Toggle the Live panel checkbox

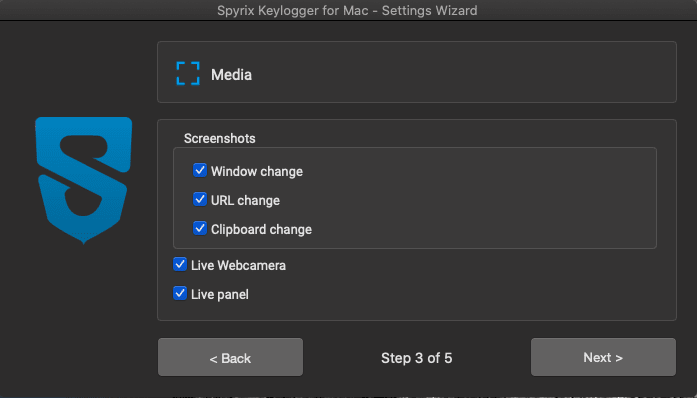[x=180, y=293]
